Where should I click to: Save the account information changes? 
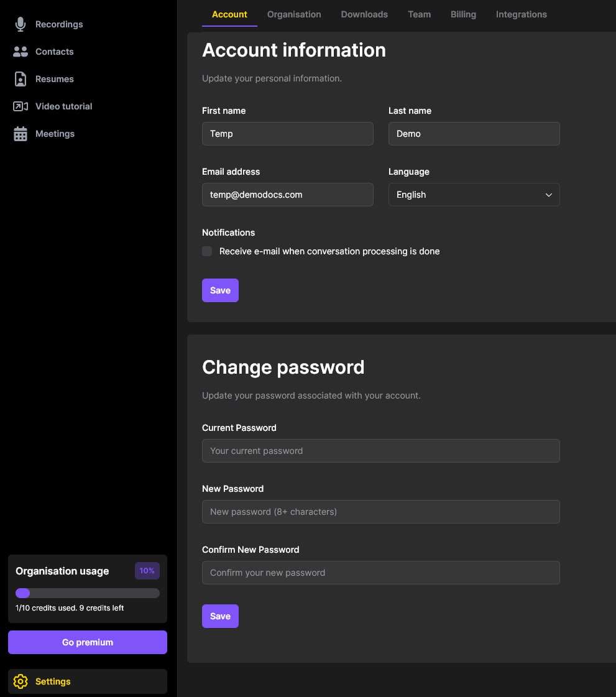click(x=220, y=290)
